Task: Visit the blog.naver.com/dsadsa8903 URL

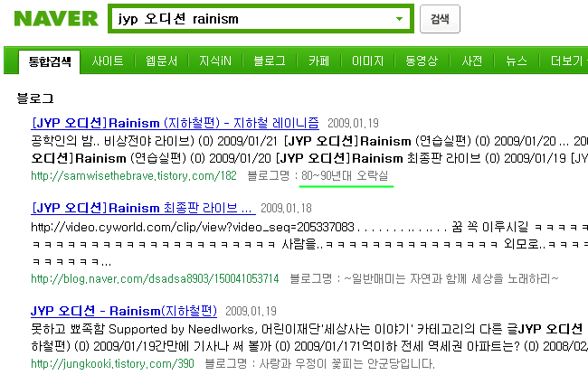Action: [x=155, y=278]
